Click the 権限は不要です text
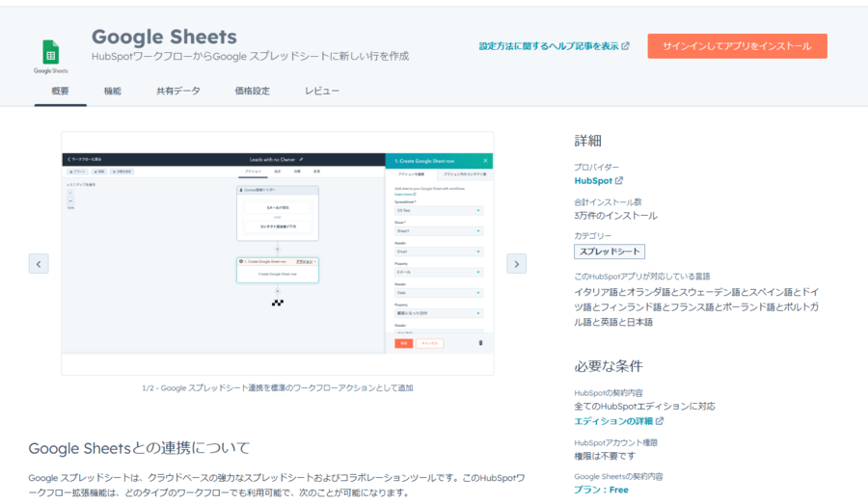868x504 pixels. coord(605,456)
